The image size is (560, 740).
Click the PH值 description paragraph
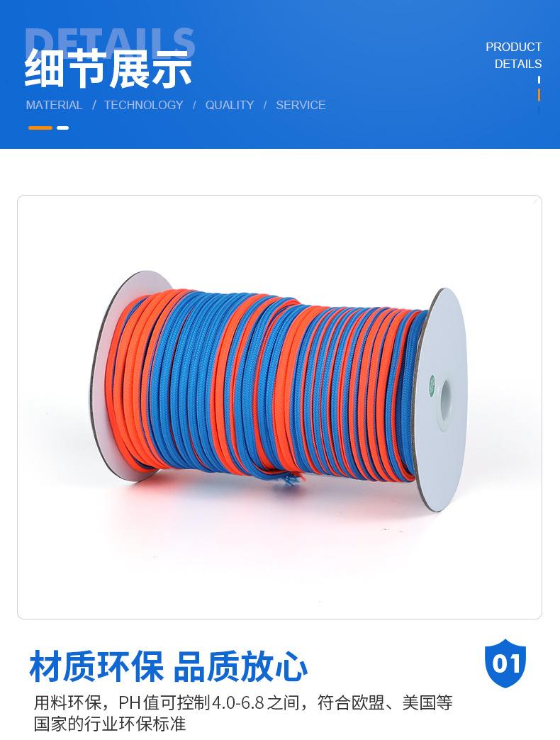click(243, 712)
